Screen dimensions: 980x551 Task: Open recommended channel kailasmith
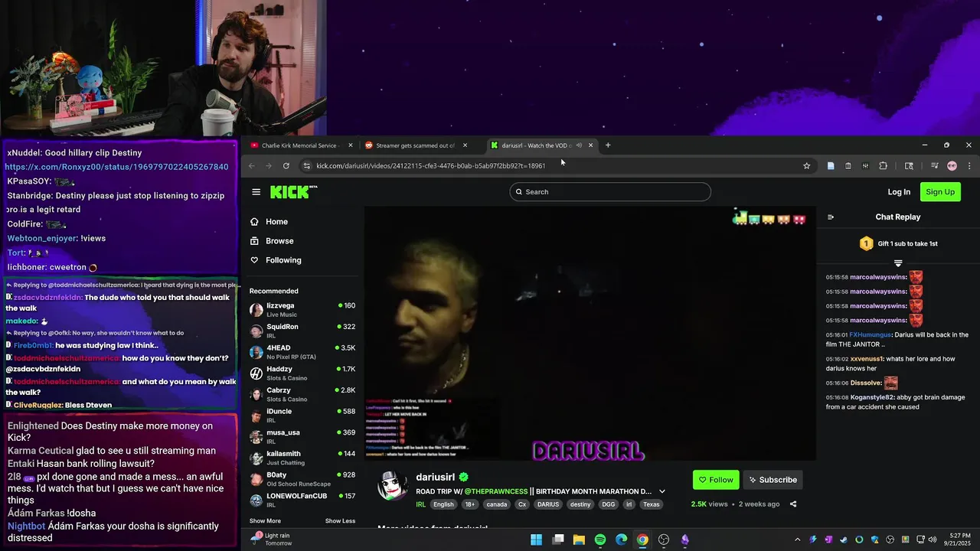pos(302,458)
